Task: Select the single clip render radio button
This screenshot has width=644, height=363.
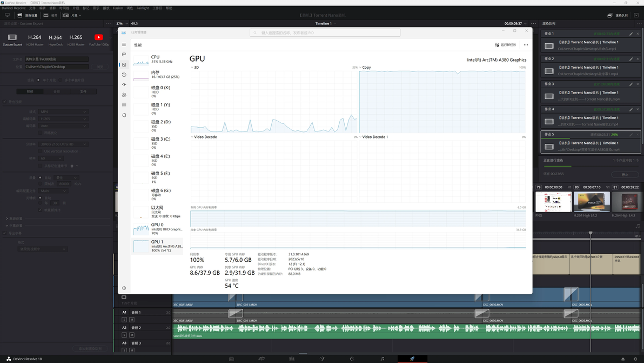Action: [38, 80]
